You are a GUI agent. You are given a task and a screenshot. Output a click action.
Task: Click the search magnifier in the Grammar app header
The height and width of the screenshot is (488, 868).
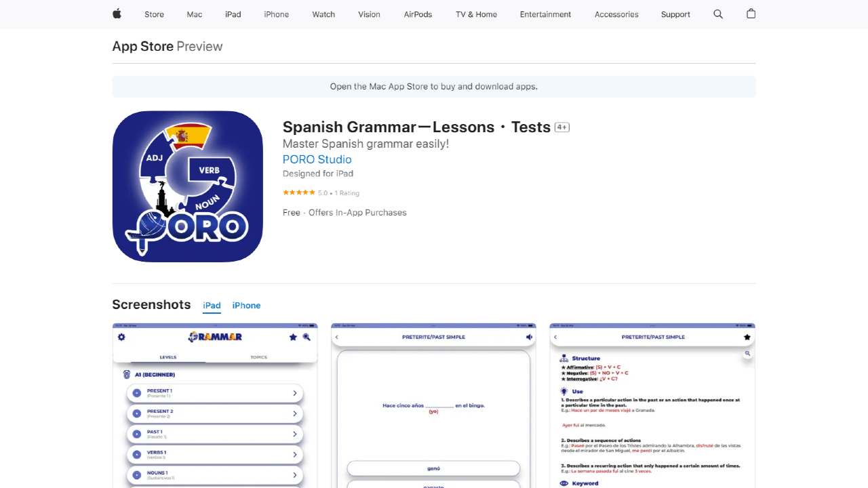(307, 337)
